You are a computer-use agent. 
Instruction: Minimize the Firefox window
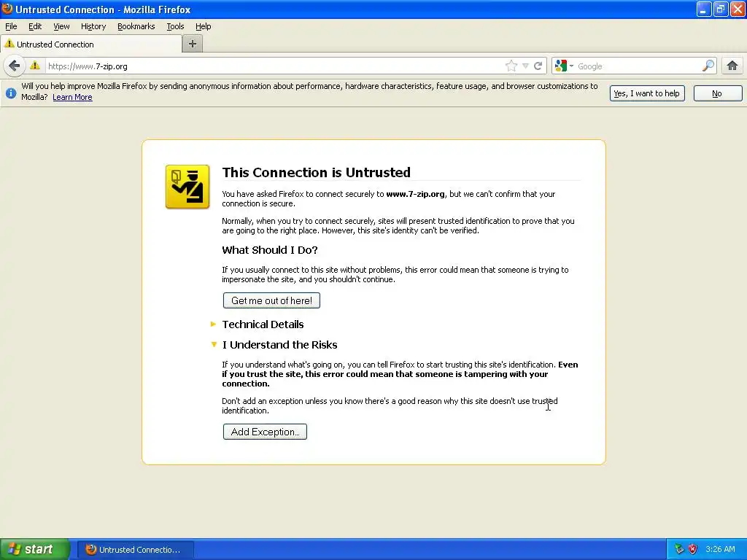click(704, 9)
